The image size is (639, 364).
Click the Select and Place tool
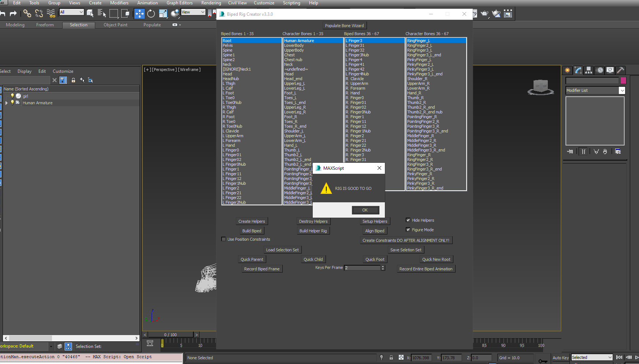[x=175, y=14]
